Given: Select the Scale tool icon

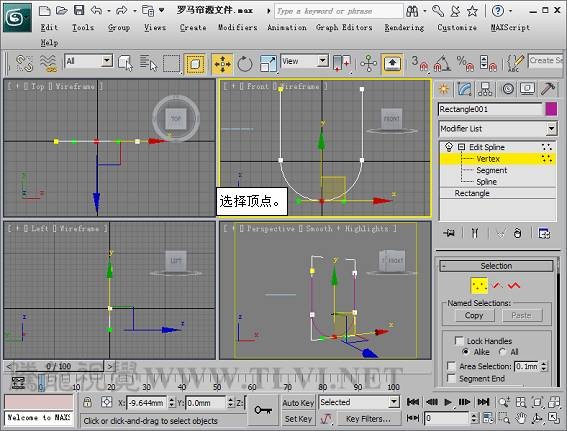Looking at the screenshot, I should [268, 64].
